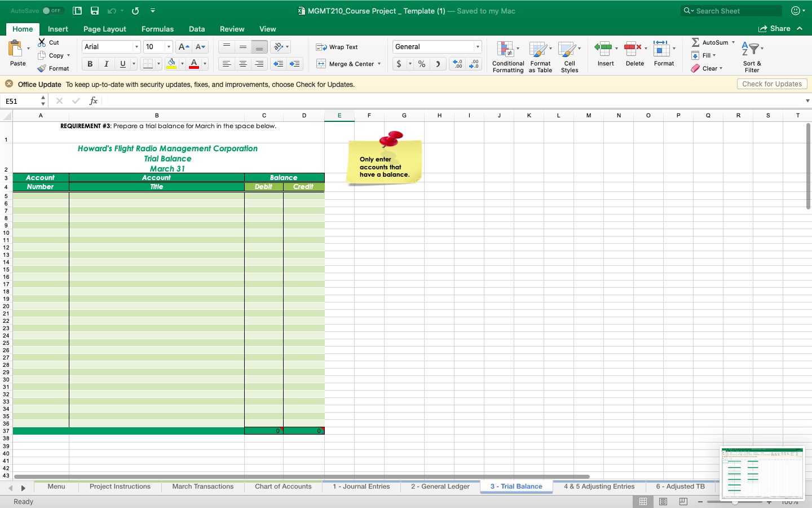Expand the formula bar chevron
The image size is (812, 508).
[807, 101]
